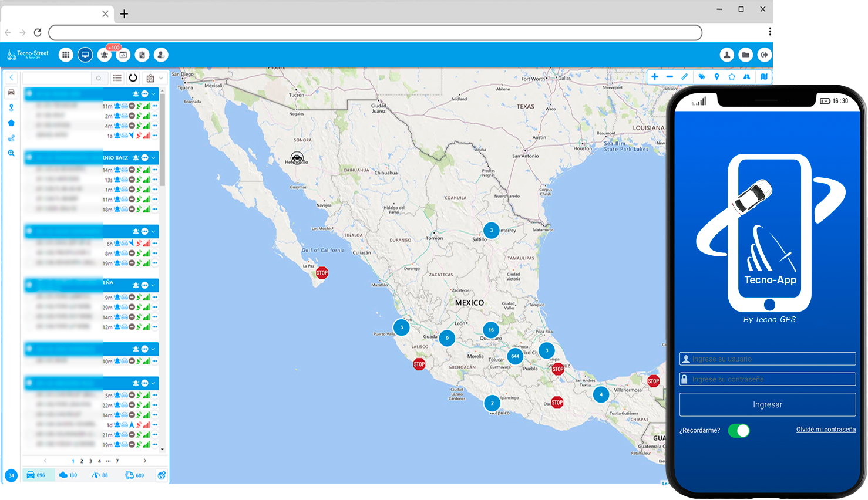Go to page 2 of unit list
The height and width of the screenshot is (500, 868).
pyautogui.click(x=82, y=461)
